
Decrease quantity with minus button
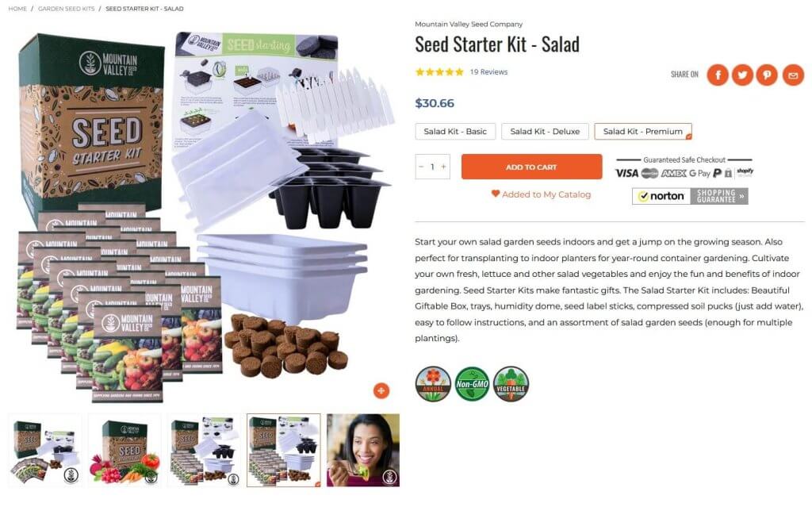click(x=421, y=167)
